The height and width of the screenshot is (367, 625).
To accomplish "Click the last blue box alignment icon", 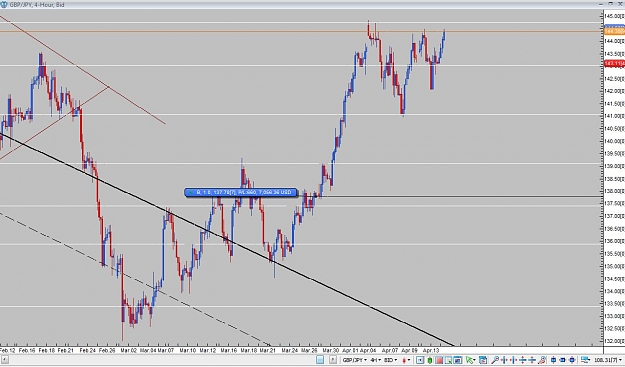I will pos(572,360).
